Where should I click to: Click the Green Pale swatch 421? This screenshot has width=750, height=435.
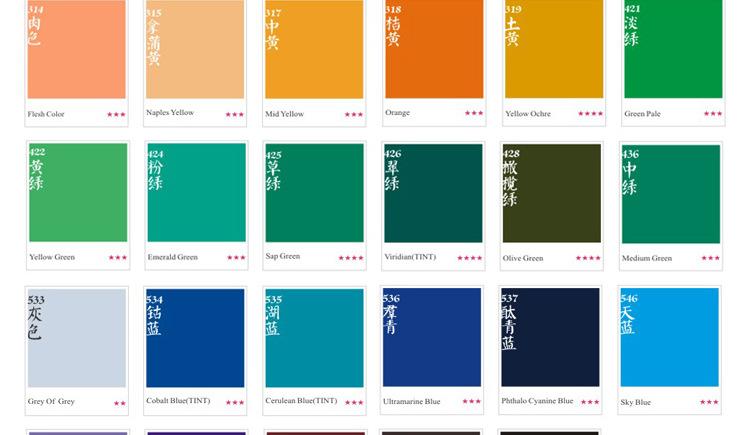[x=672, y=50]
